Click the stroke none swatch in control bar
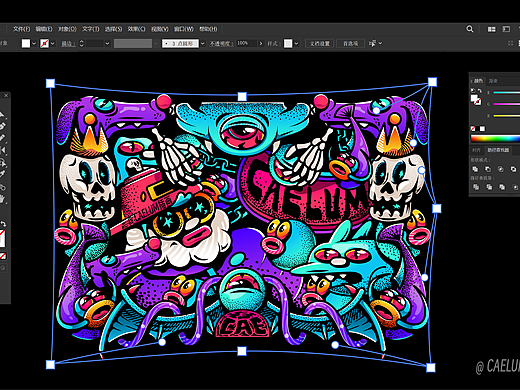 [x=44, y=43]
